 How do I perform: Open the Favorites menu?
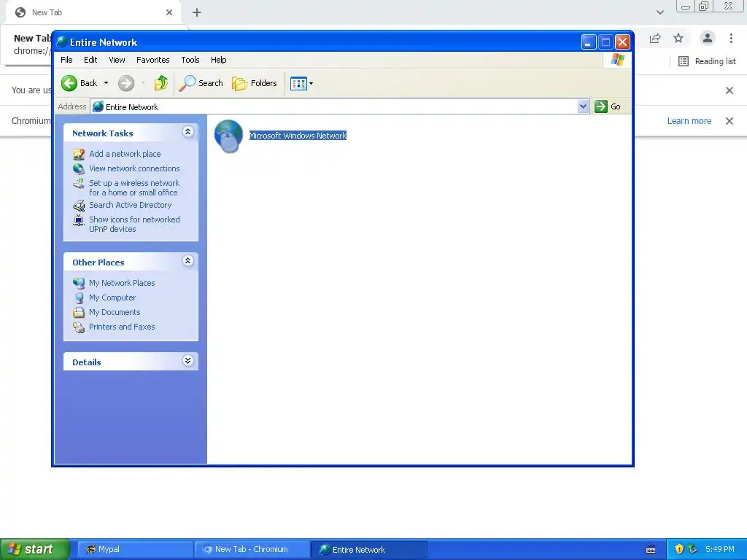tap(153, 60)
